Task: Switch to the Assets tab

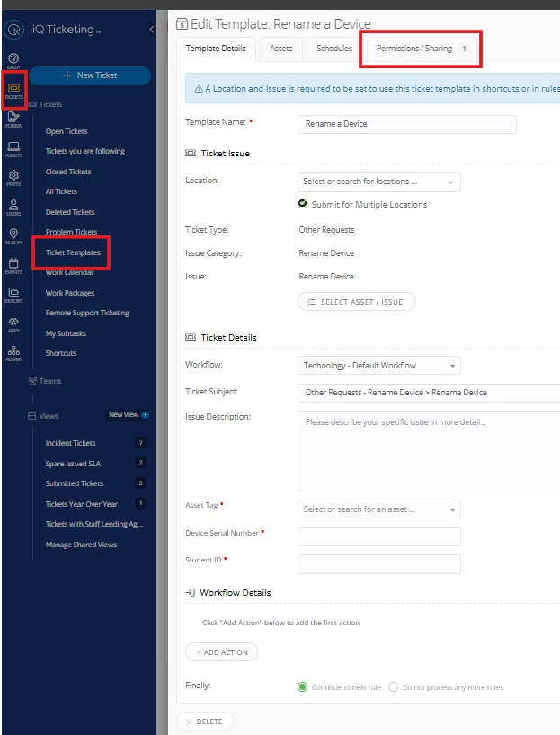Action: click(281, 49)
